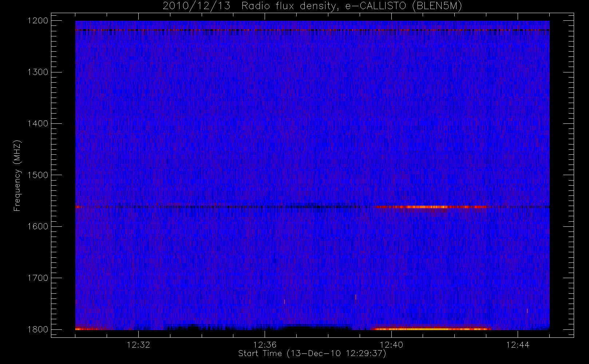Click the 1300 frequency tick label

[x=38, y=72]
